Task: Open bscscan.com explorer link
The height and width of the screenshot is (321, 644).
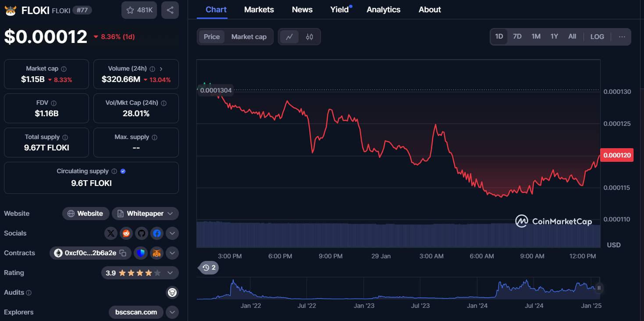Action: (x=136, y=312)
